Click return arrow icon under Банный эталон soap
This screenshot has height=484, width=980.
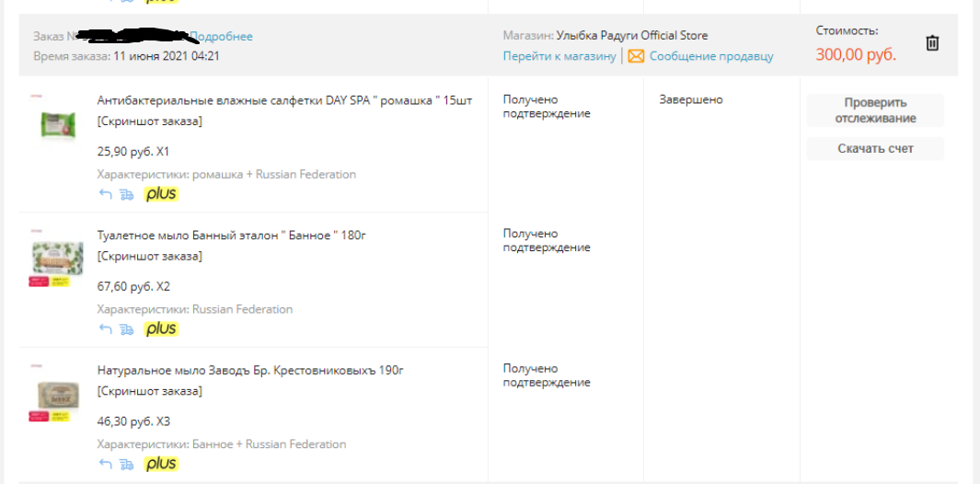pos(106,329)
